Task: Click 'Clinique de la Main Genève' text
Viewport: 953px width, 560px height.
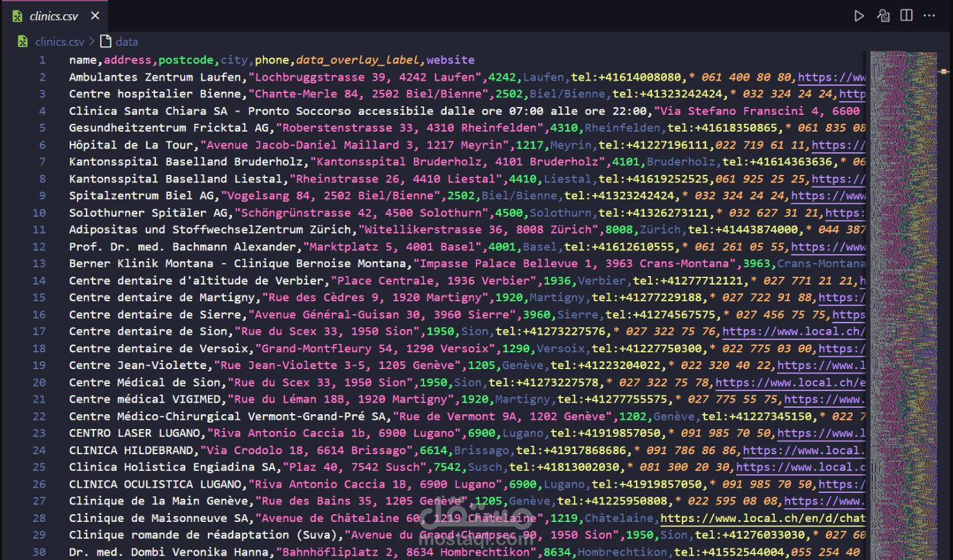Action: pos(158,501)
